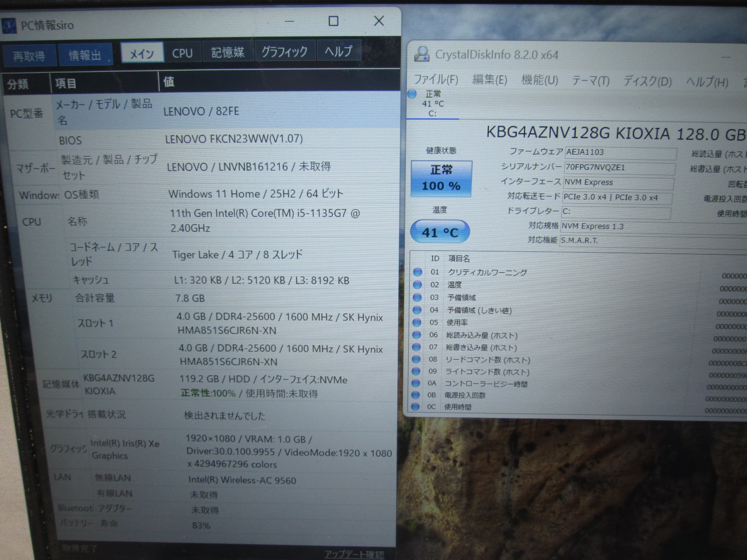This screenshot has width=747, height=560.
Task: Select the LENOVO / 82FE value
Action: (x=201, y=111)
